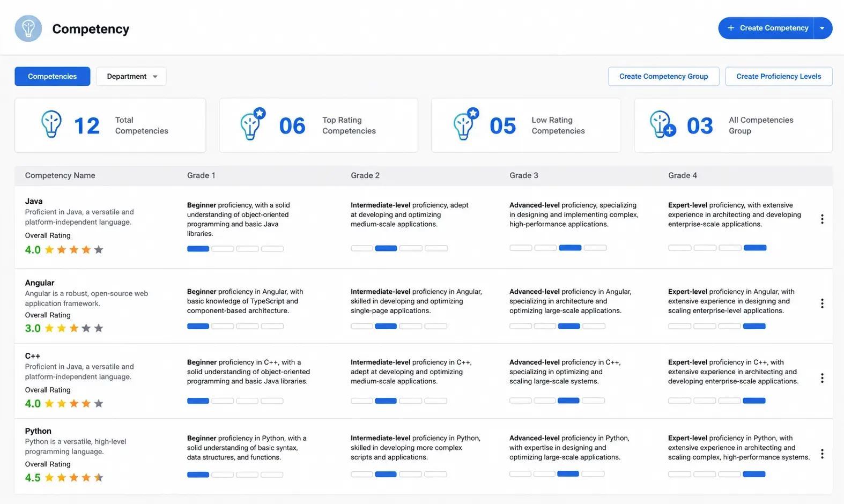
Task: Click the fifth star of Angular rating
Action: pyautogui.click(x=99, y=328)
